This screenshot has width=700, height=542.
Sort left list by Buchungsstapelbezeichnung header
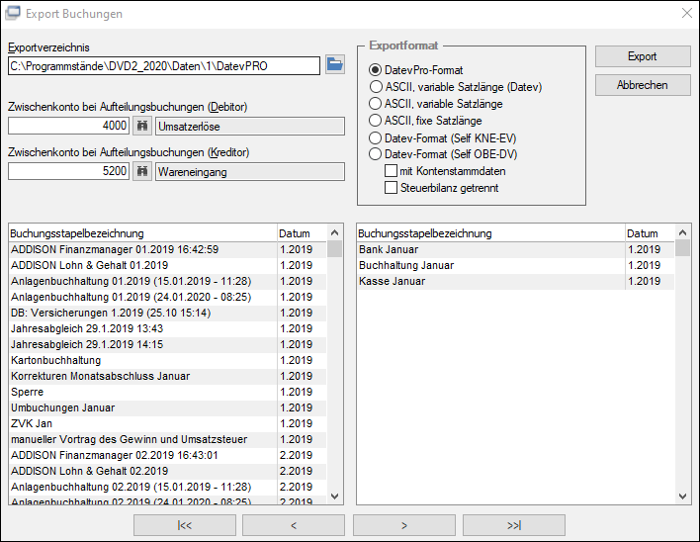[143, 233]
